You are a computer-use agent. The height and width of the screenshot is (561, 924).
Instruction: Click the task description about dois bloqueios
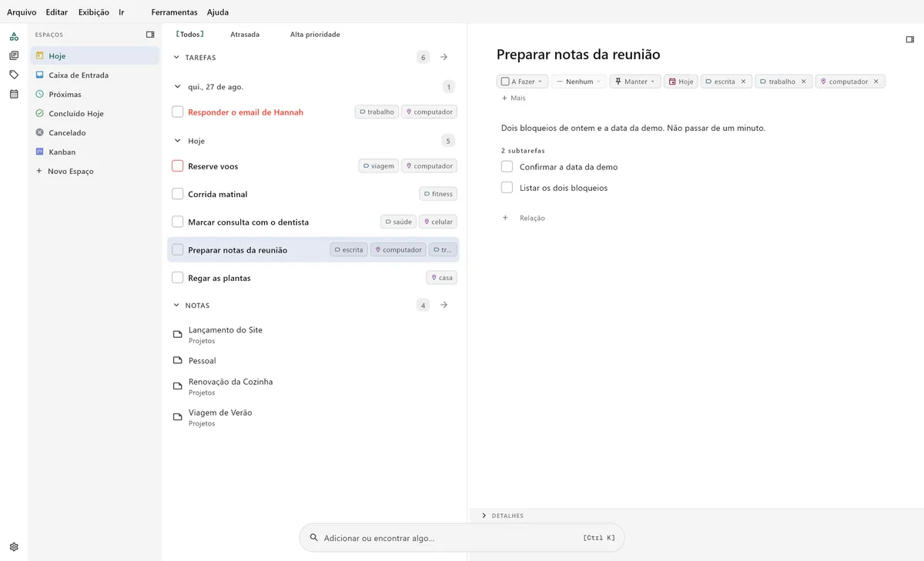[x=633, y=128]
